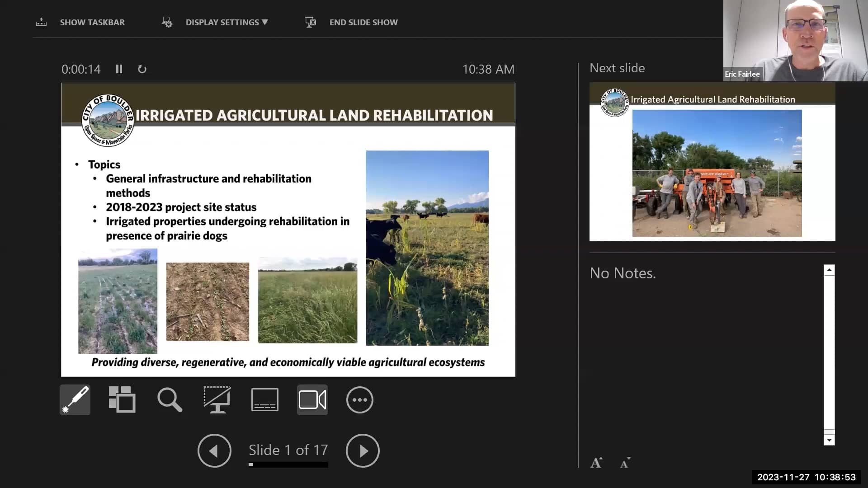Screen dimensions: 868x488
Task: Open the Display Settings dropdown
Action: click(226, 22)
